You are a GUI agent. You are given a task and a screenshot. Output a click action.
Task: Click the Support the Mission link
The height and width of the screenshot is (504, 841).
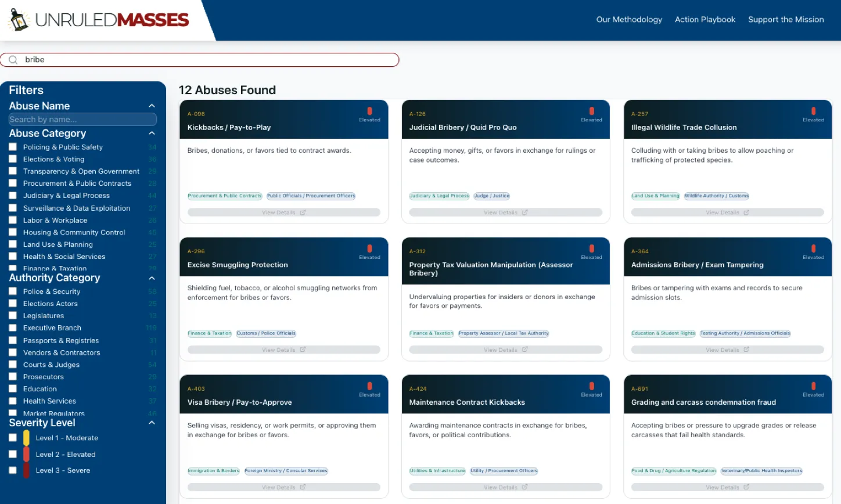[x=786, y=19]
